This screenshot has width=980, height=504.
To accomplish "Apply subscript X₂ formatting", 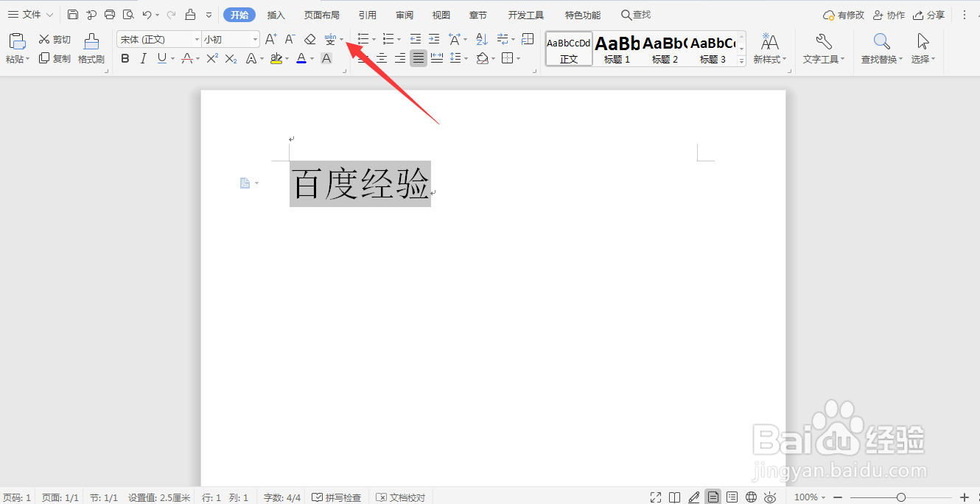I will (231, 59).
